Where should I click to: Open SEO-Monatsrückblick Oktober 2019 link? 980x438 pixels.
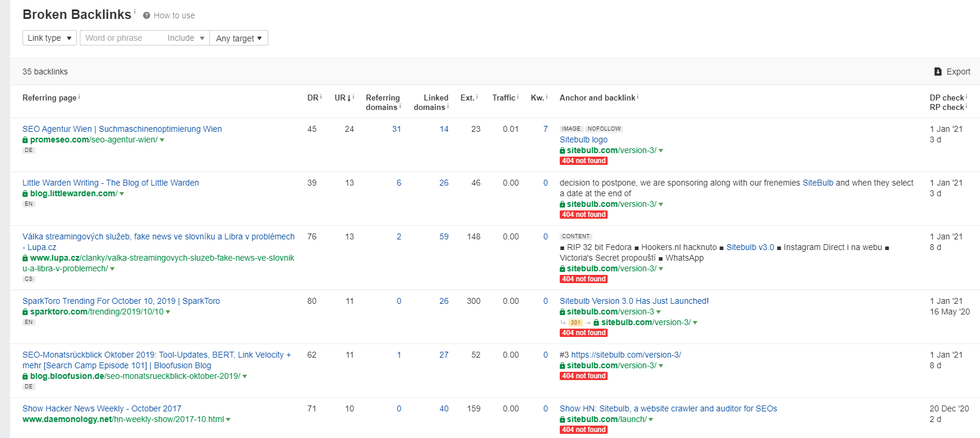point(157,360)
